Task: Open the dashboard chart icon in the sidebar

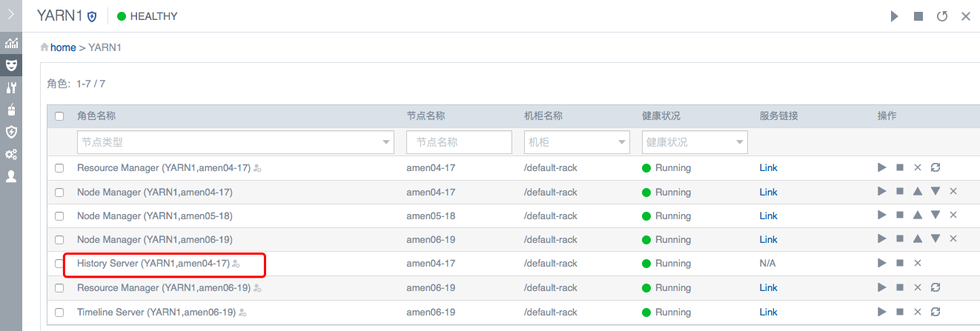Action: tap(11, 43)
